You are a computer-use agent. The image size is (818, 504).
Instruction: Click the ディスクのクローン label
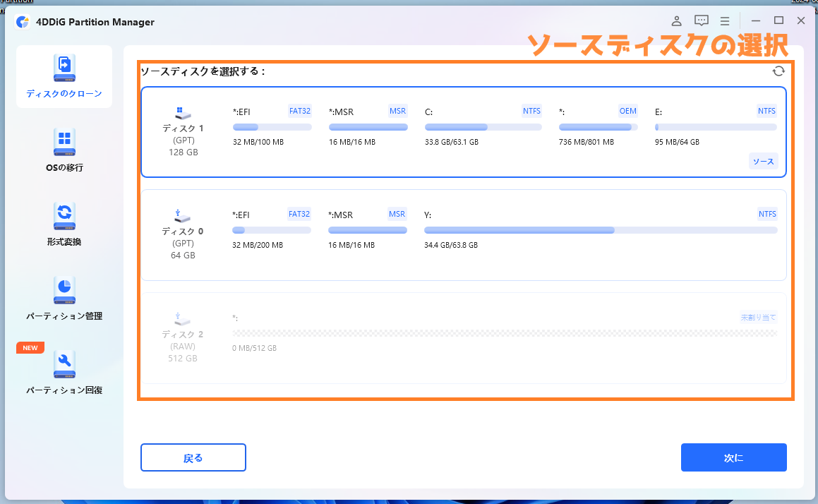tap(64, 94)
